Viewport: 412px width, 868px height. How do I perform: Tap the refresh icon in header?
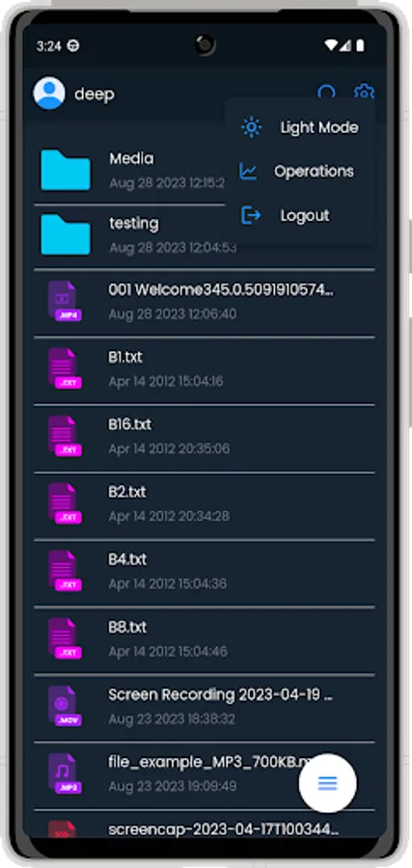pos(326,93)
